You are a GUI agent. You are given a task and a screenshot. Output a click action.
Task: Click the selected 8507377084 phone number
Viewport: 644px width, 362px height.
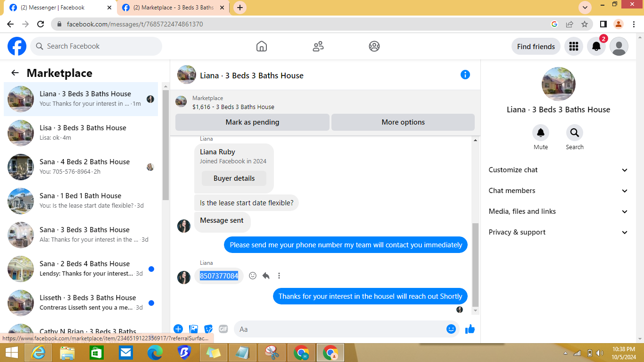click(219, 276)
